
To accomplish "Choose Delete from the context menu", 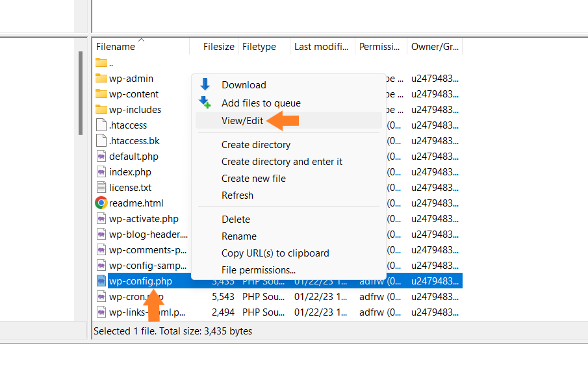I will [x=288, y=220].
